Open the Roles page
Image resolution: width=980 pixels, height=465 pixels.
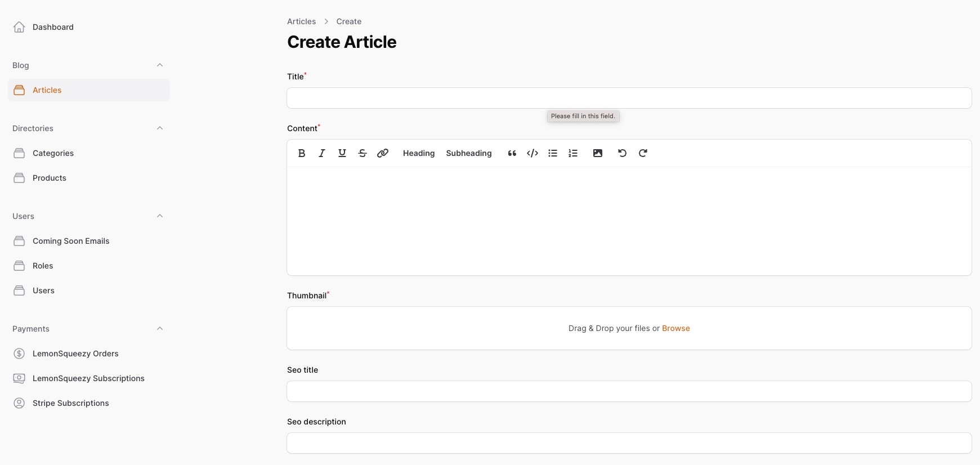tap(89, 266)
